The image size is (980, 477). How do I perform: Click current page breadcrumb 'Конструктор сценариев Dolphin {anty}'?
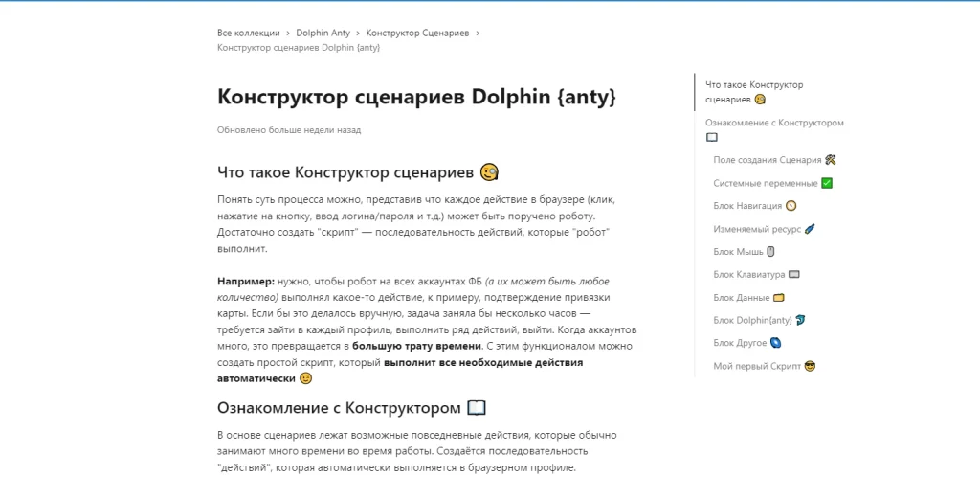(x=299, y=48)
